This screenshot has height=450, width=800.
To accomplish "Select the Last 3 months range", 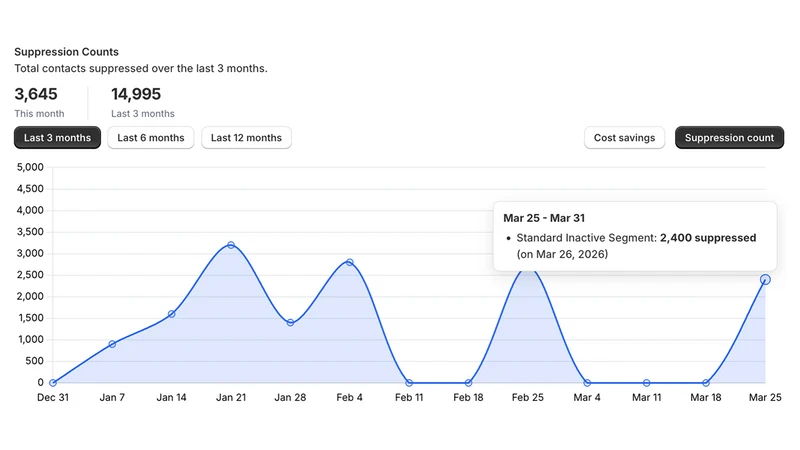I will click(x=57, y=138).
